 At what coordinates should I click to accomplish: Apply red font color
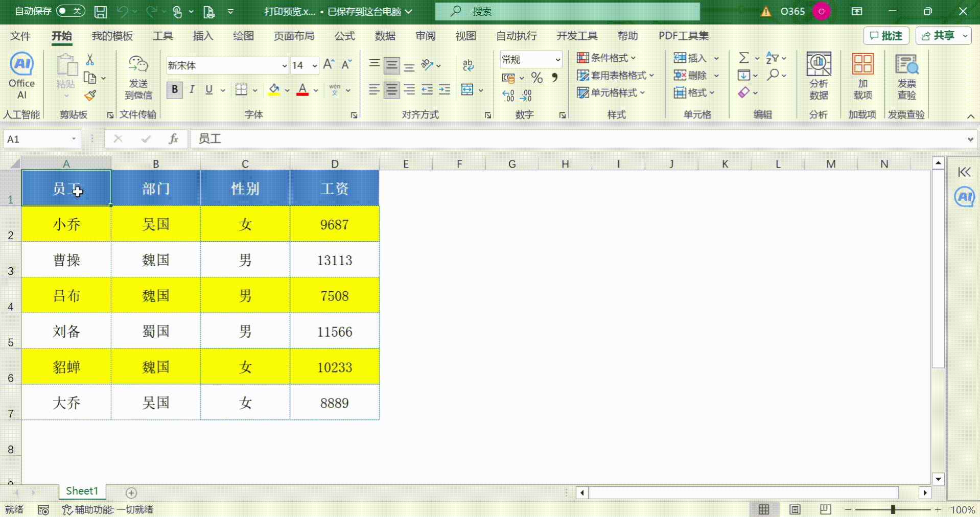click(x=302, y=90)
